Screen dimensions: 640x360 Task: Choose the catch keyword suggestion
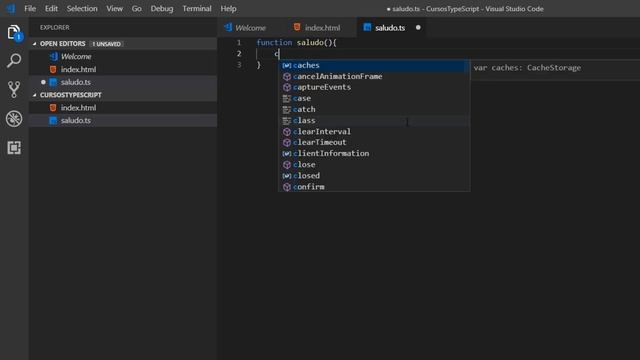point(374,109)
